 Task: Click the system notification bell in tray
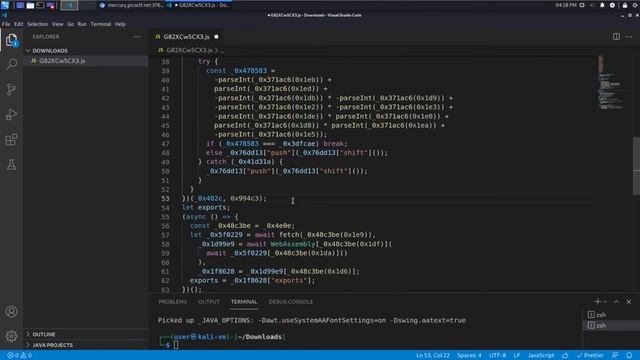coord(602,5)
